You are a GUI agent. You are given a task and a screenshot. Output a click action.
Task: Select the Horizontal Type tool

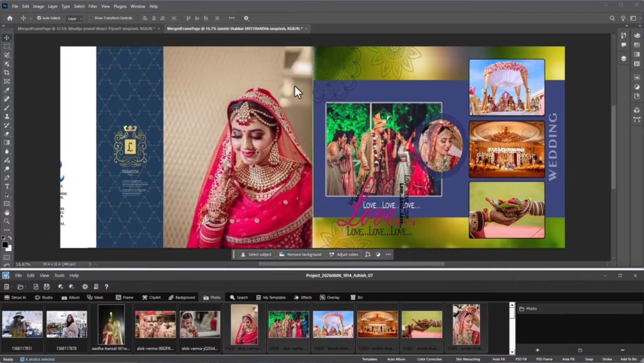(7, 186)
